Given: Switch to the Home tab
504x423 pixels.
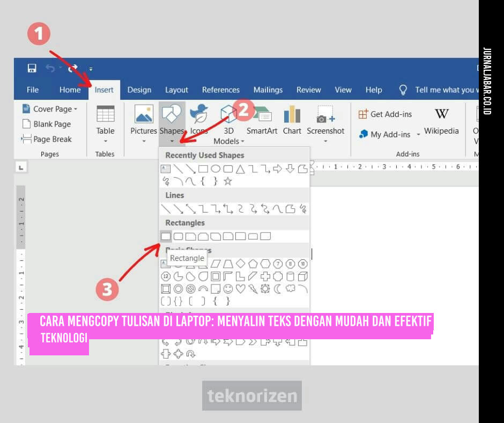Looking at the screenshot, I should pyautogui.click(x=70, y=90).
